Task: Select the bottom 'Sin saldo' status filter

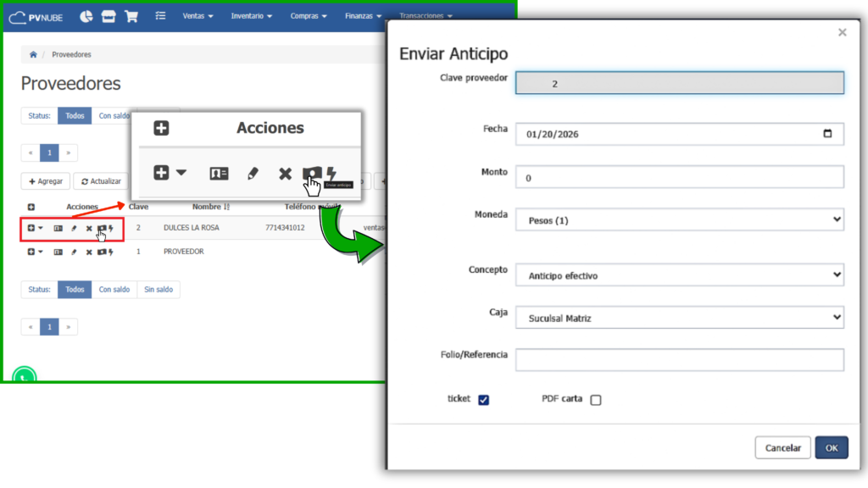Action: click(159, 290)
